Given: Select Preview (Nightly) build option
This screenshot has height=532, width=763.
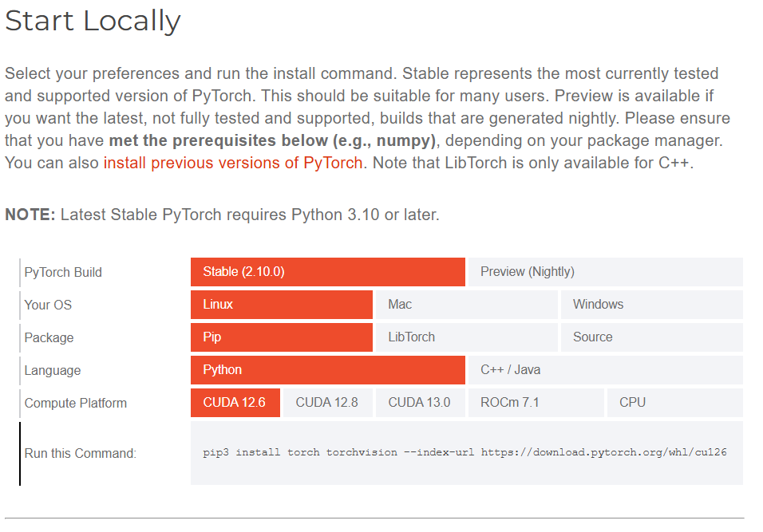Looking at the screenshot, I should [x=605, y=272].
